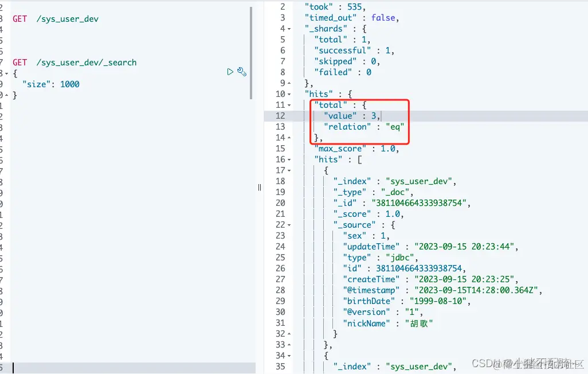The height and width of the screenshot is (374, 588).
Task: Click the request editor vertical scrollbar
Action: coord(251,53)
